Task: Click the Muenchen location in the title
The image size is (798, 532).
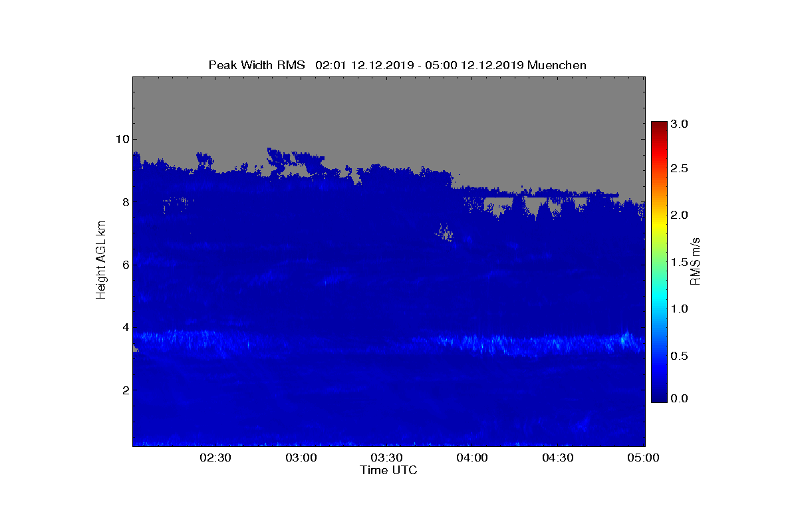Action: 557,65
